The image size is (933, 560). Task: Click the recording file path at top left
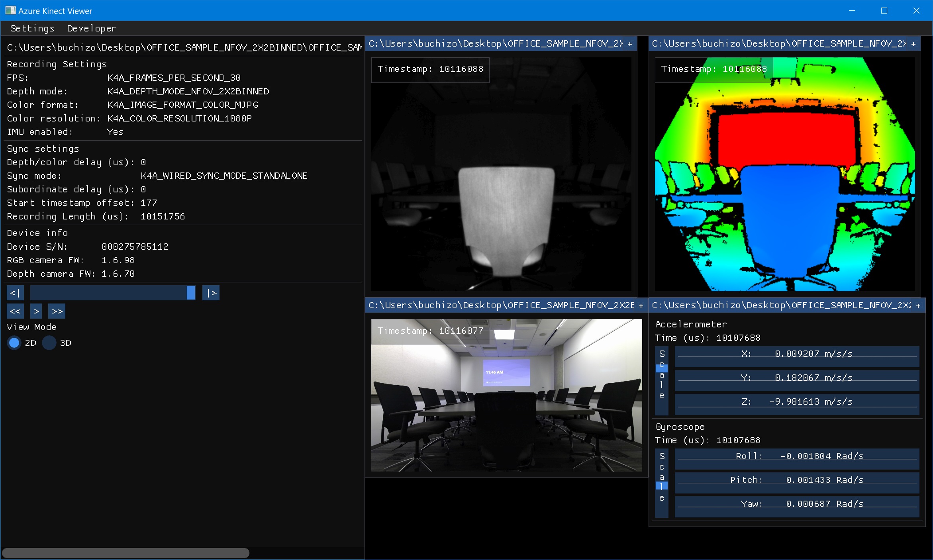click(x=184, y=47)
